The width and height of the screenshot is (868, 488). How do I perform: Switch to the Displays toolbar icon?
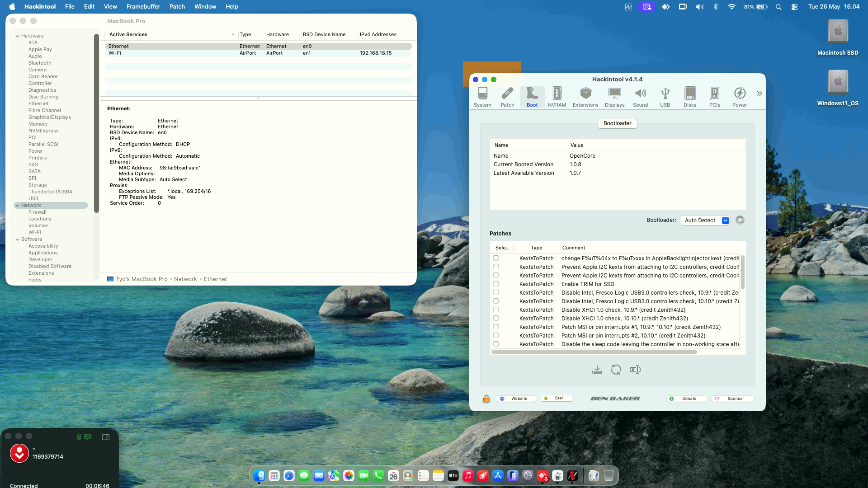pyautogui.click(x=615, y=97)
